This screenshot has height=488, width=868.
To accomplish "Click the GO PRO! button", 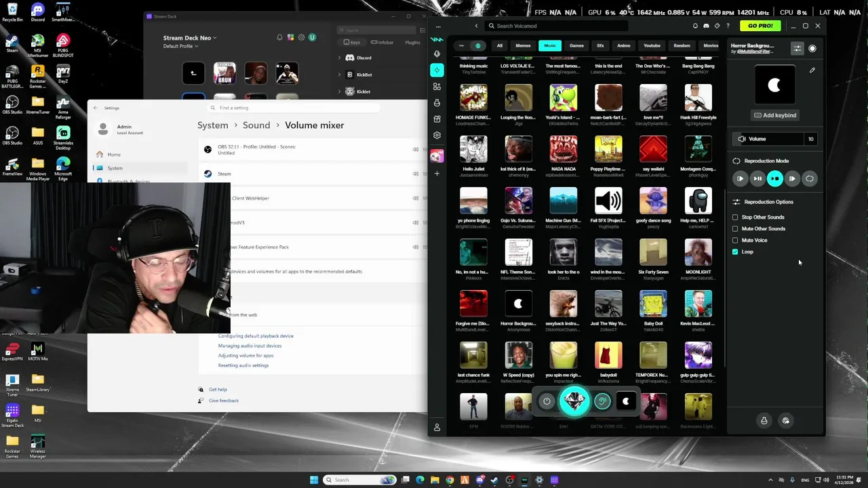I will tap(760, 26).
